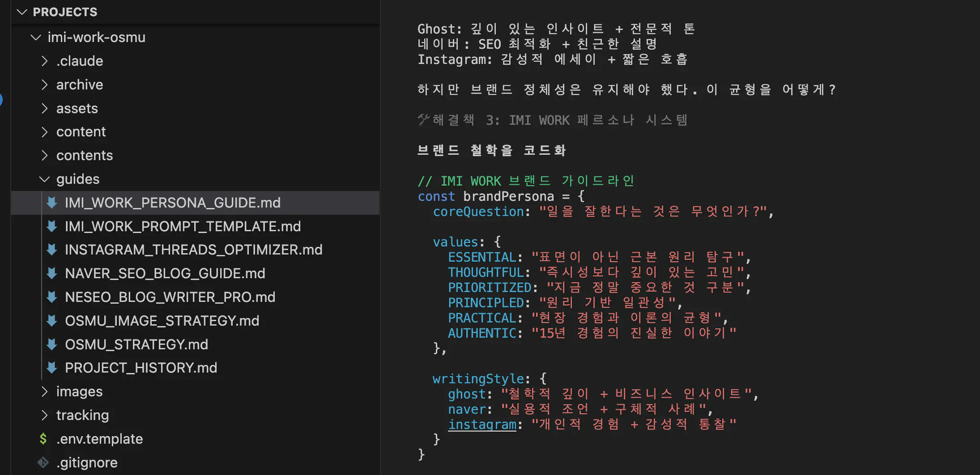
Task: Click the PRACTICAL key
Action: [482, 318]
